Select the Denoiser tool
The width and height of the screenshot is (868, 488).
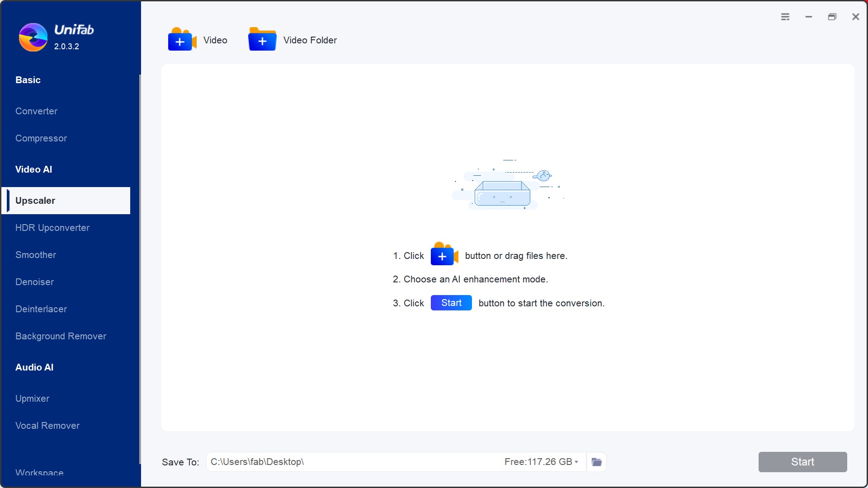click(34, 282)
